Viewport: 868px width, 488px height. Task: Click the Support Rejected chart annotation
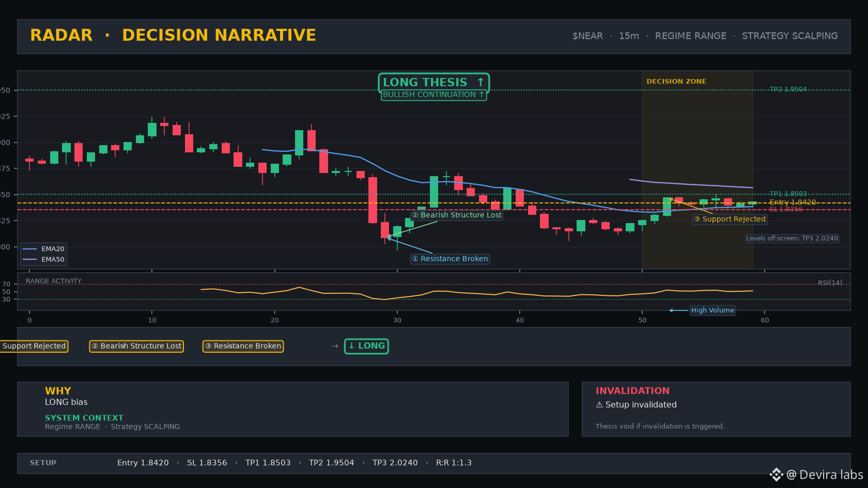730,219
